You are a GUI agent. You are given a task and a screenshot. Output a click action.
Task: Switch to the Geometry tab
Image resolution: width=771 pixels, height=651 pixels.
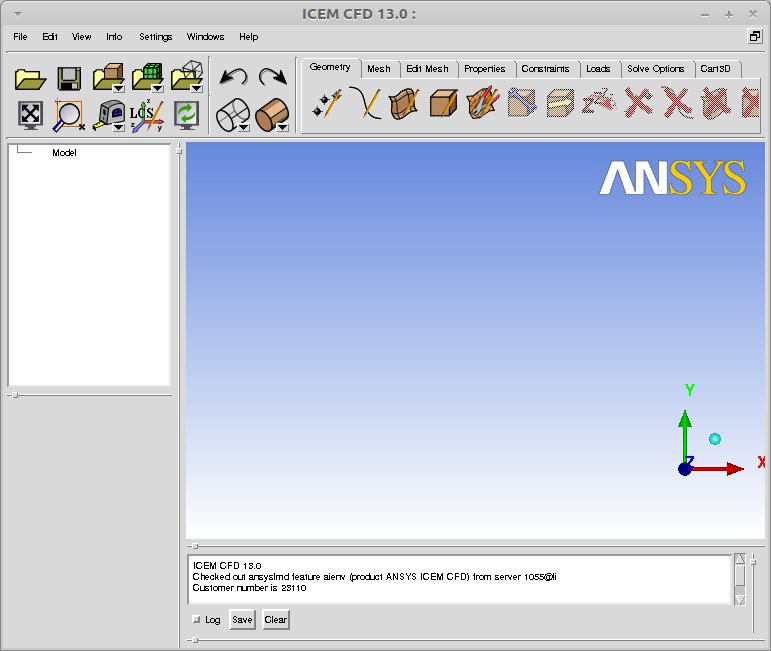coord(330,67)
